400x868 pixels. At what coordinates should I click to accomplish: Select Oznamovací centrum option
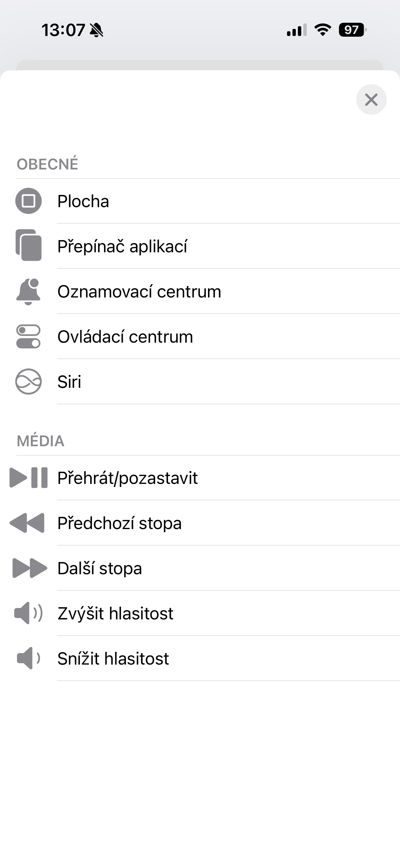pos(139,291)
